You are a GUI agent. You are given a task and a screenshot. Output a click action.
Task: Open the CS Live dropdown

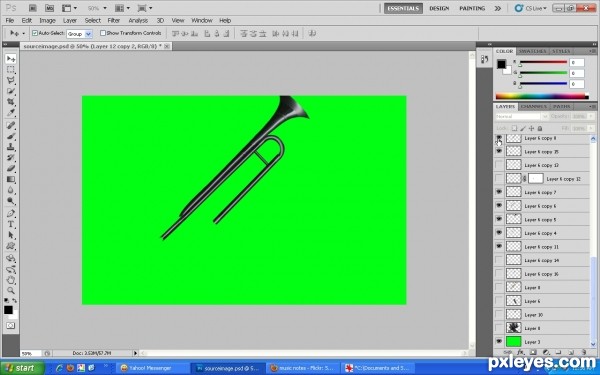532,8
